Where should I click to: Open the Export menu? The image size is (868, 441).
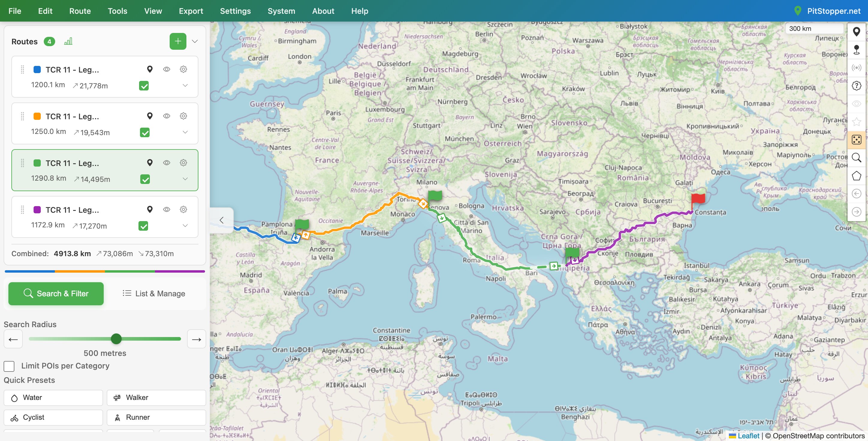[x=191, y=11]
